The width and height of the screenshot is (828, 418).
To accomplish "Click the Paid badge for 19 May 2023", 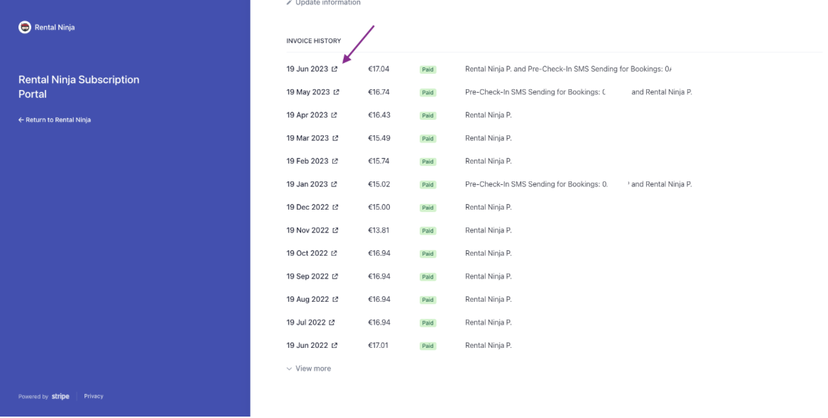I will [428, 92].
